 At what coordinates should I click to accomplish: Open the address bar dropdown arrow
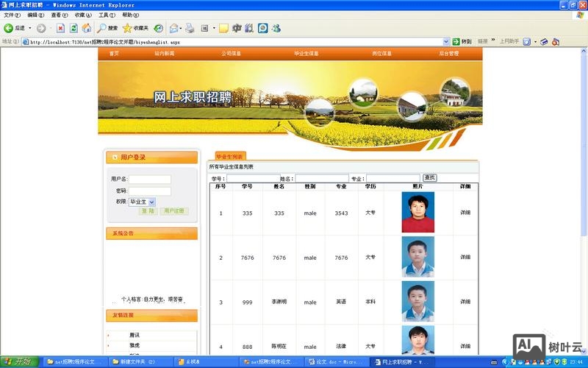pos(448,42)
